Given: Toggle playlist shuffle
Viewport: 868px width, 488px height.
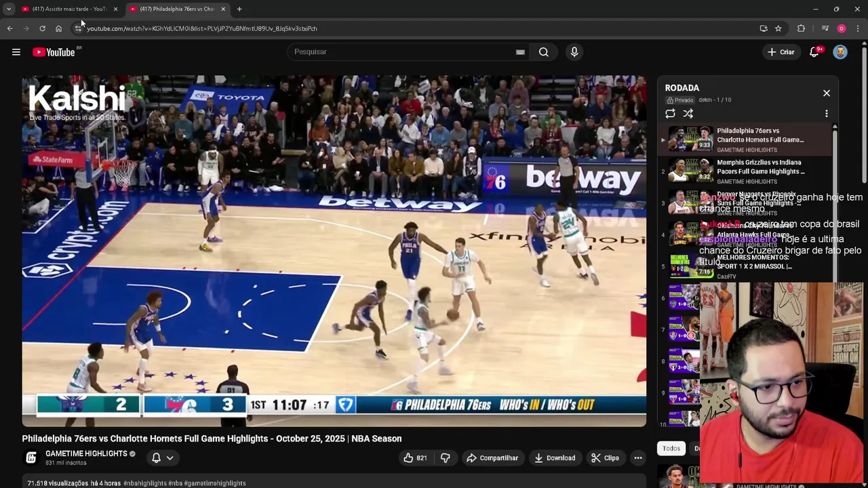Looking at the screenshot, I should [x=688, y=114].
